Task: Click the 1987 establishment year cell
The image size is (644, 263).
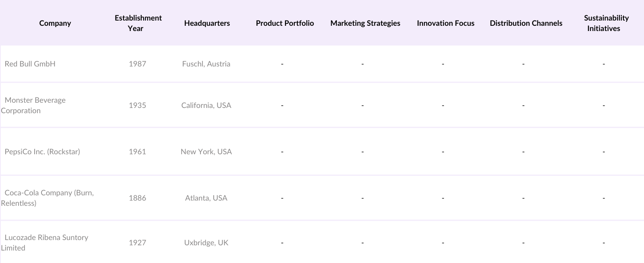Action: (137, 64)
